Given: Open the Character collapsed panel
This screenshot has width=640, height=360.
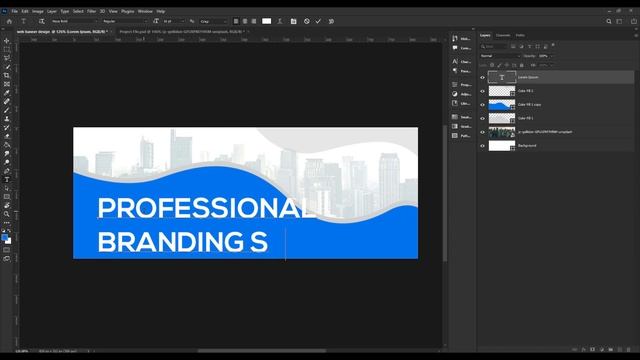Looking at the screenshot, I should [462, 62].
